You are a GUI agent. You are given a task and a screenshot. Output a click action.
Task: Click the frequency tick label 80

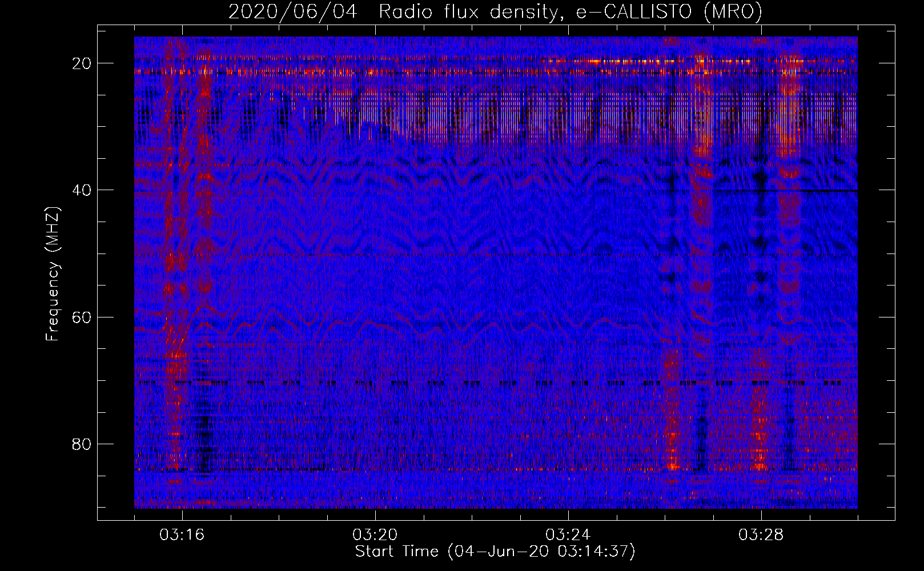(82, 444)
